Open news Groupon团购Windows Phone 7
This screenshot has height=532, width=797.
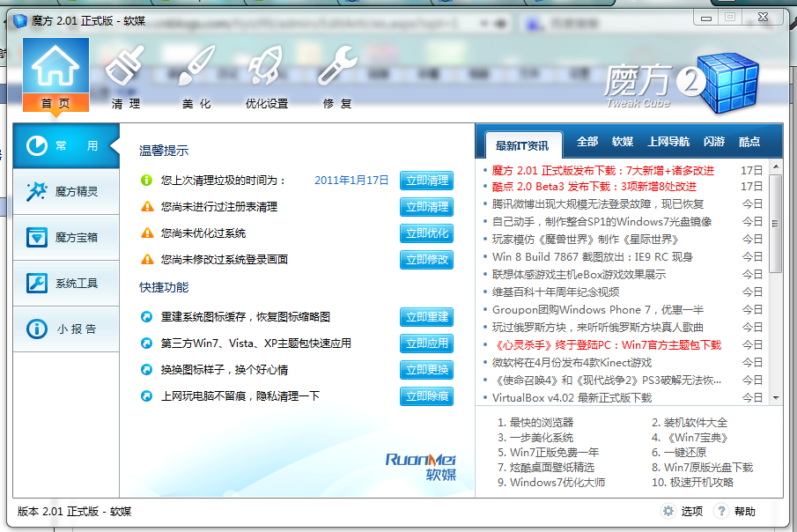pyautogui.click(x=598, y=310)
